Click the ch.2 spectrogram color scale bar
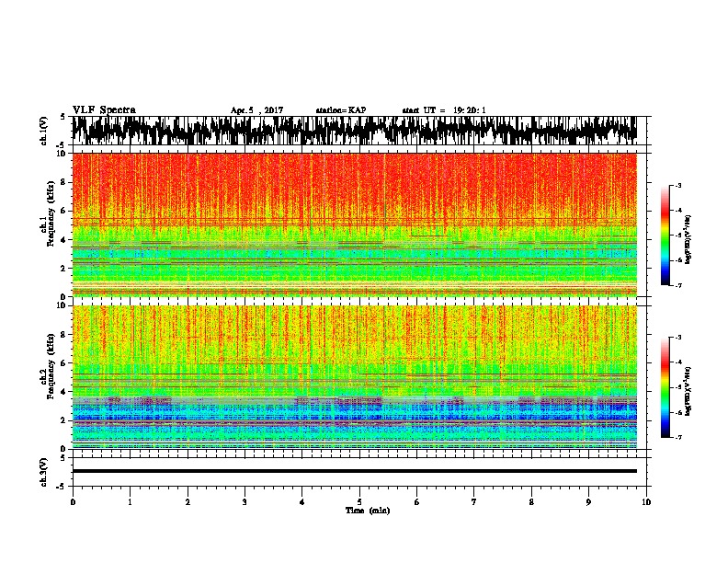Screen dimensions: 728x563 665,387
